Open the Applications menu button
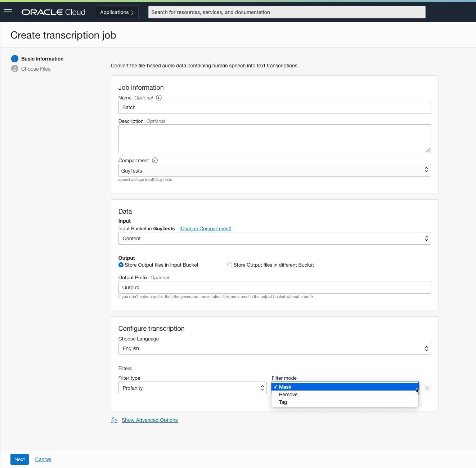Screen dimensions: 476x468 [117, 12]
